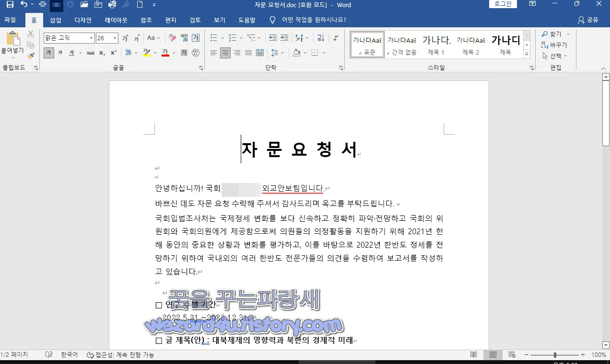
Task: Expand the bullets list dropdown
Action: click(x=222, y=38)
